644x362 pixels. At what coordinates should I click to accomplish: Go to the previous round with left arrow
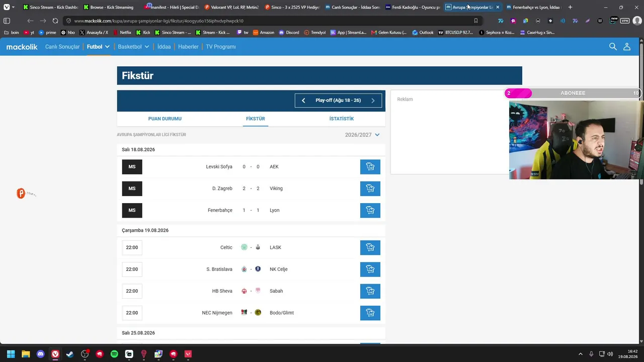[x=303, y=101]
